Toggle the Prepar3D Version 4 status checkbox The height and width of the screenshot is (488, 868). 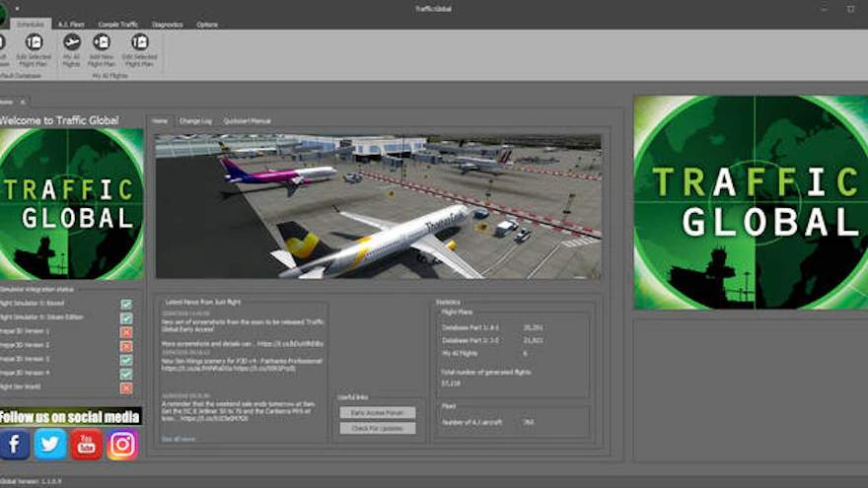click(126, 374)
